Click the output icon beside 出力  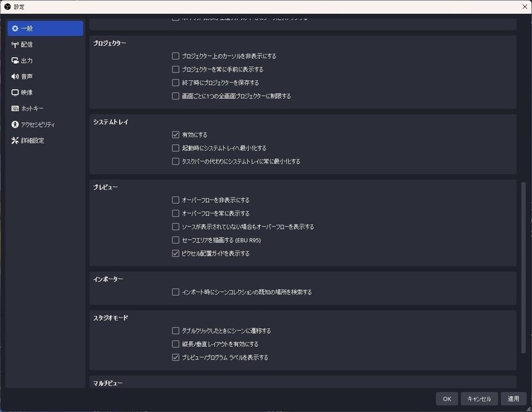[15, 60]
